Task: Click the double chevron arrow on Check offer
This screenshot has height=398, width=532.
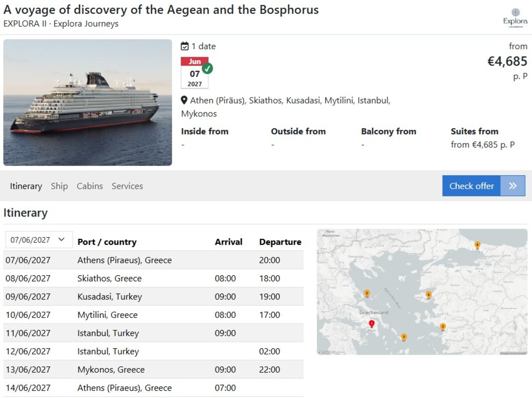Action: coord(513,186)
